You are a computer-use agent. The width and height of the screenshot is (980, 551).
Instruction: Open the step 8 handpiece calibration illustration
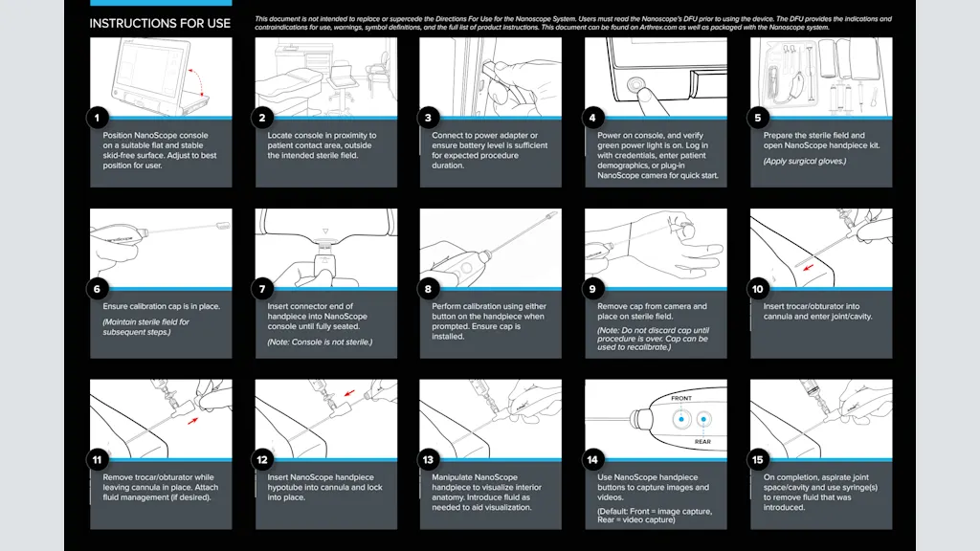click(x=491, y=248)
